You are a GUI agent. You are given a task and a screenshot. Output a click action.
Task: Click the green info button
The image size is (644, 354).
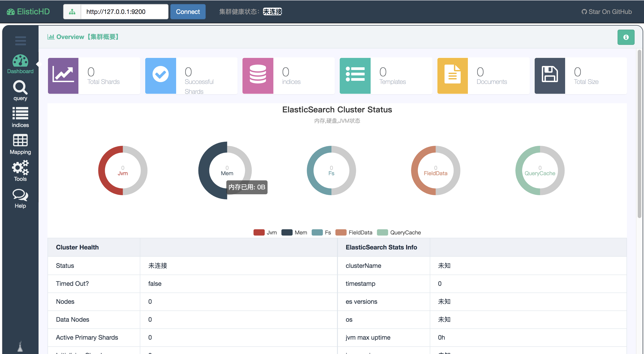pos(626,37)
